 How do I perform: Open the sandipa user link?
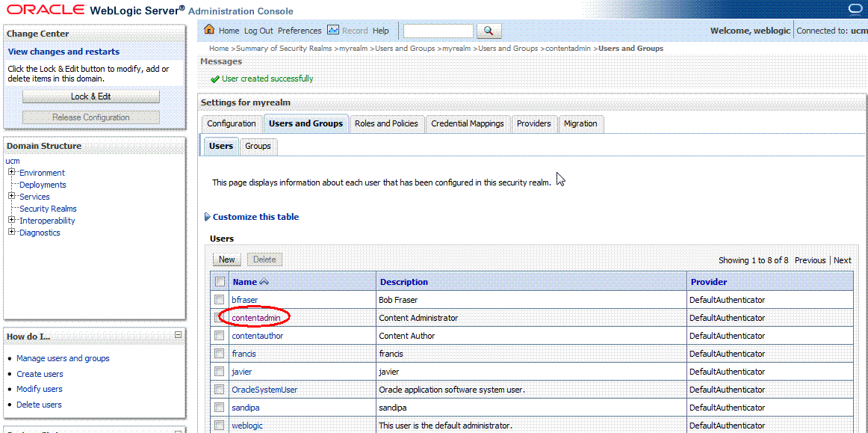click(246, 408)
